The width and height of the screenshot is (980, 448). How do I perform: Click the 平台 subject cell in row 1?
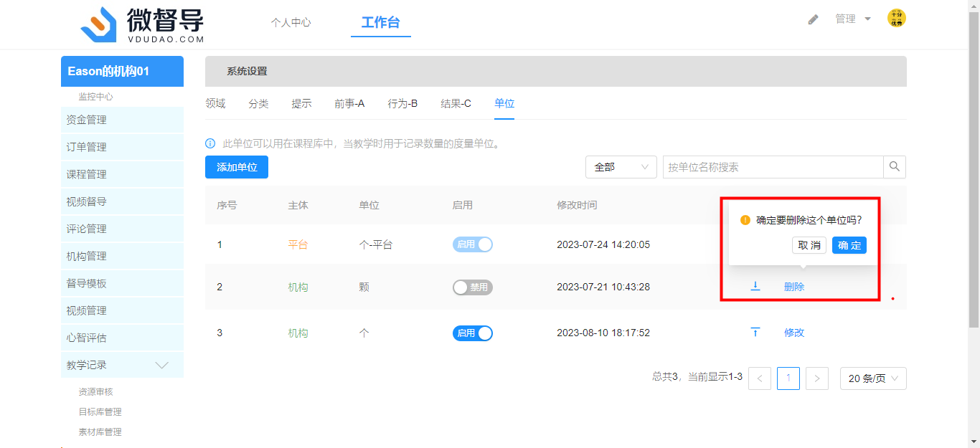point(298,244)
